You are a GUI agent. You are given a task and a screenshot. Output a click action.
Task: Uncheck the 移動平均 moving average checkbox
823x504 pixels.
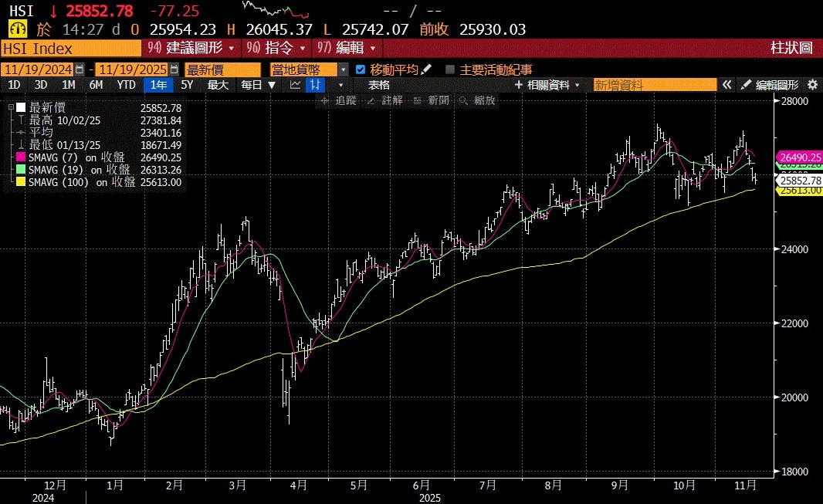coord(361,69)
